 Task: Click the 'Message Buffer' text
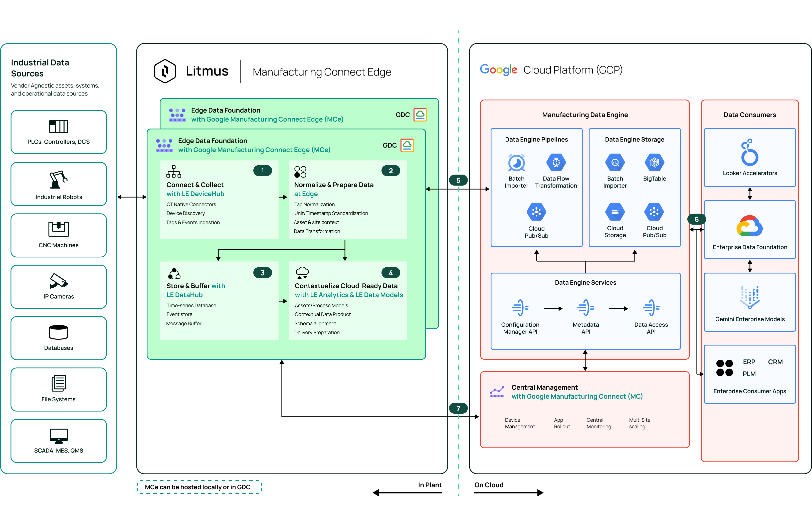pyautogui.click(x=183, y=323)
